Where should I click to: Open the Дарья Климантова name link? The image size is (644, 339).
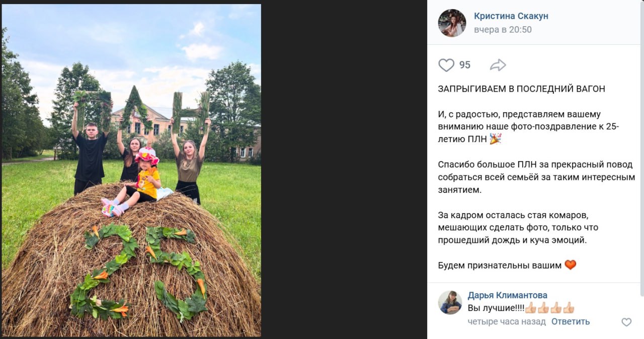508,295
